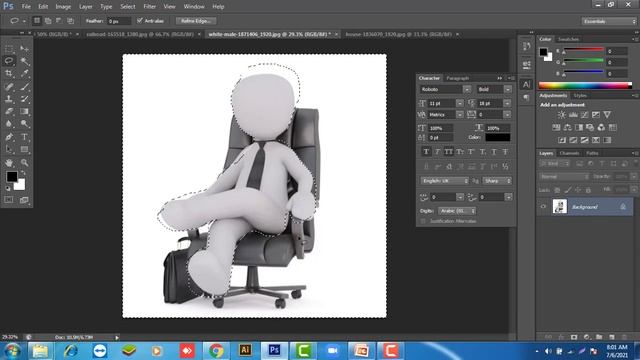Click the Refine Edge button
Image resolution: width=640 pixels, height=360 pixels.
[x=196, y=21]
